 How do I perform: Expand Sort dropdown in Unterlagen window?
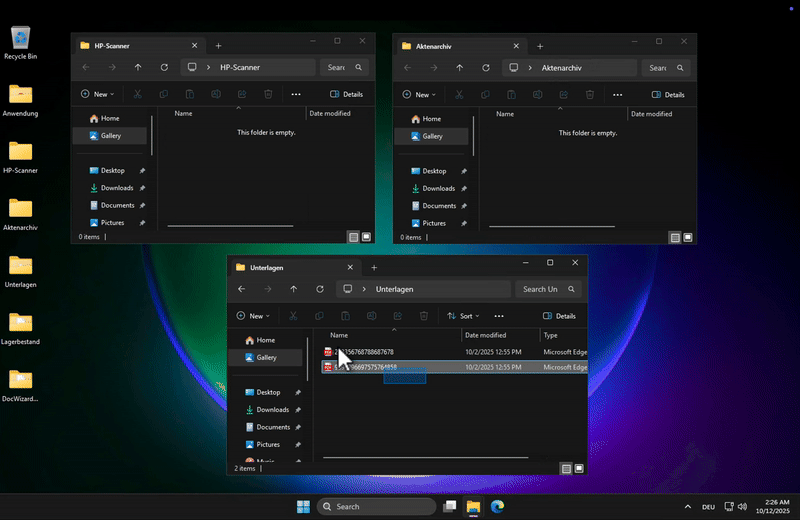click(463, 316)
